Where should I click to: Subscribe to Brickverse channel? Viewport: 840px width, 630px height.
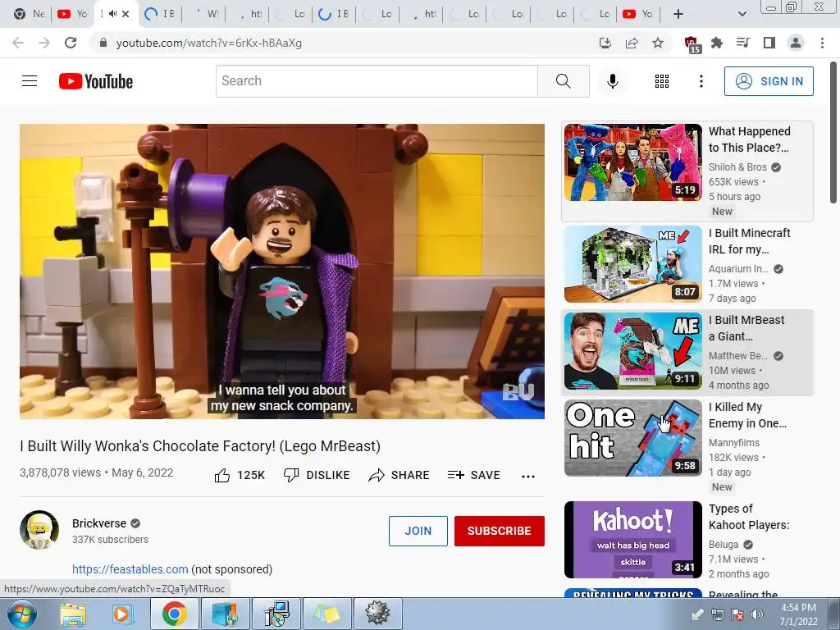click(500, 531)
